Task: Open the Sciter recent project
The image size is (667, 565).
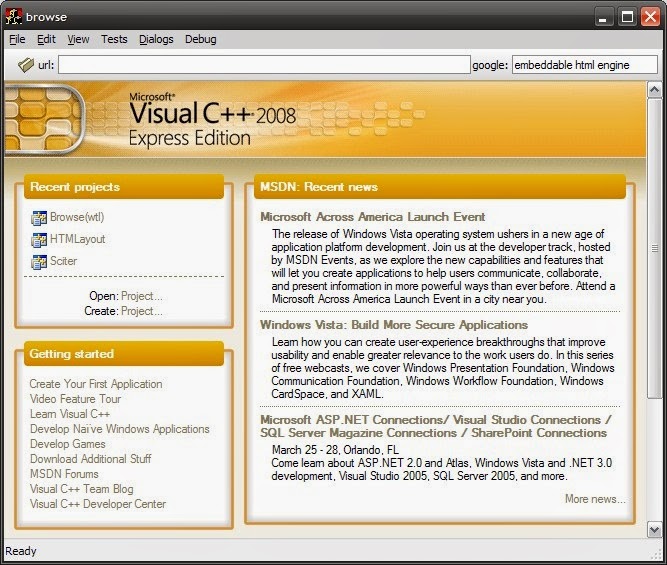Action: pyautogui.click(x=63, y=261)
